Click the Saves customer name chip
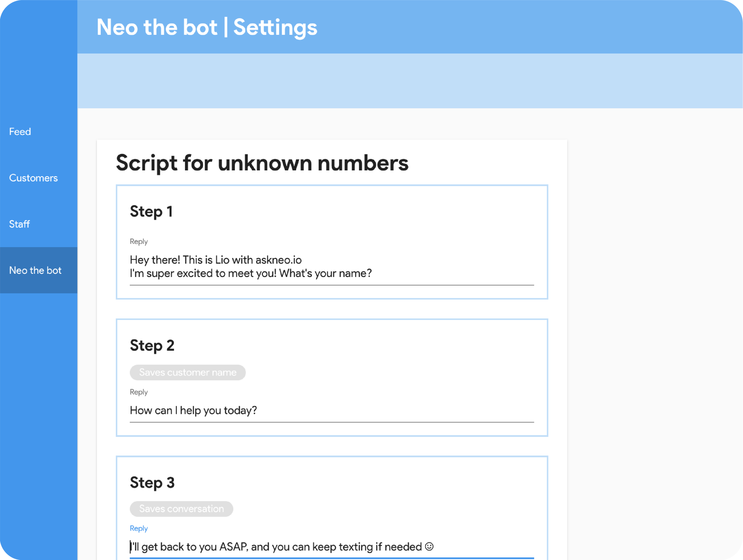Image resolution: width=743 pixels, height=560 pixels. (x=187, y=372)
